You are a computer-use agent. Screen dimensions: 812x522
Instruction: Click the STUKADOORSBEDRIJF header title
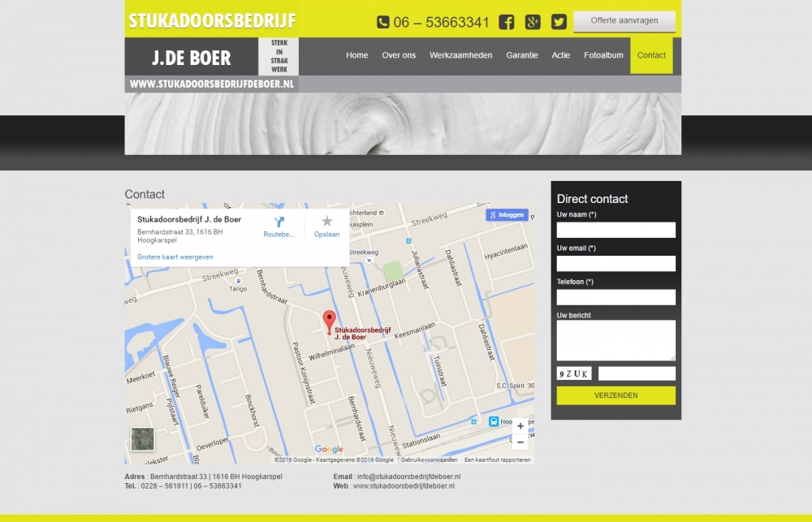[x=212, y=21]
